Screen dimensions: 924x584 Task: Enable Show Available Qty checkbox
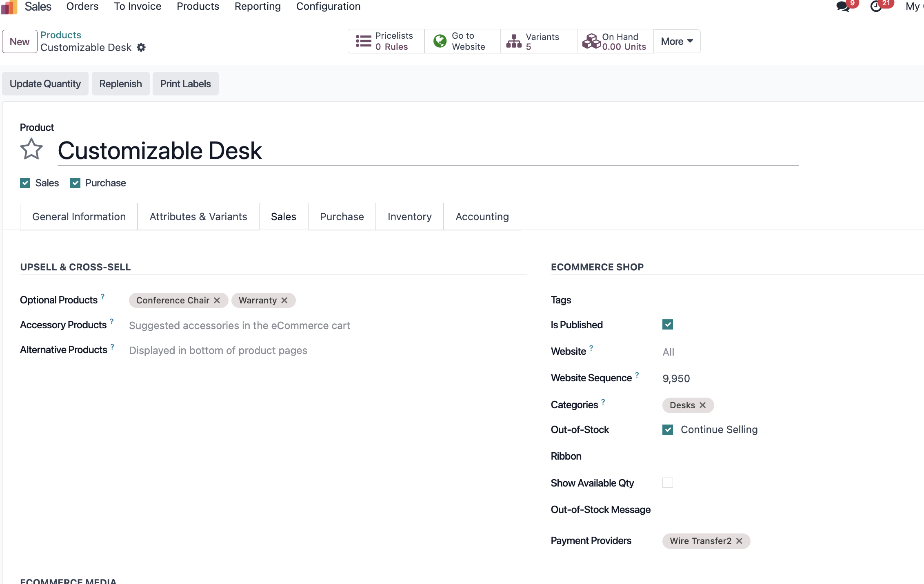(668, 483)
